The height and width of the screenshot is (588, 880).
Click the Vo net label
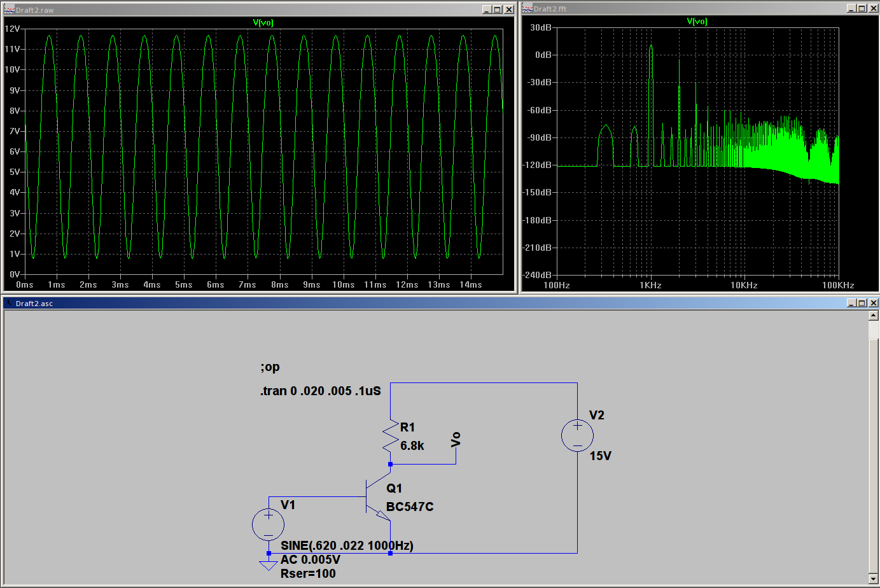456,440
